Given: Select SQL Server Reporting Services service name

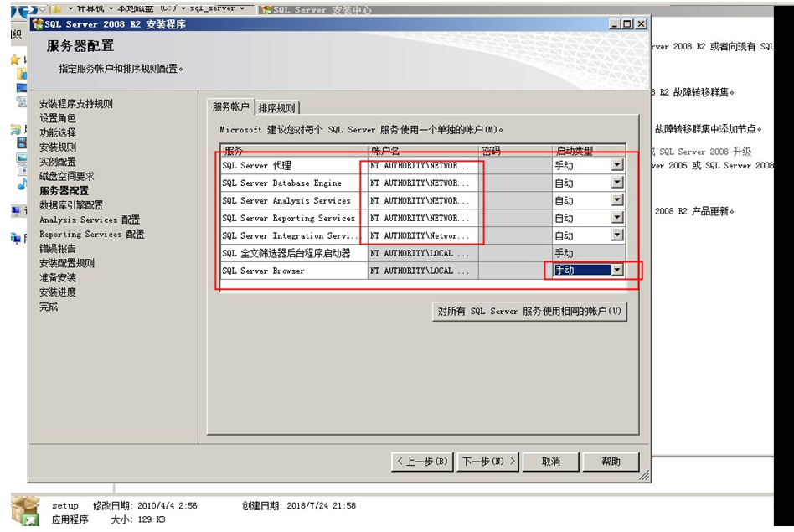Looking at the screenshot, I should [x=289, y=218].
